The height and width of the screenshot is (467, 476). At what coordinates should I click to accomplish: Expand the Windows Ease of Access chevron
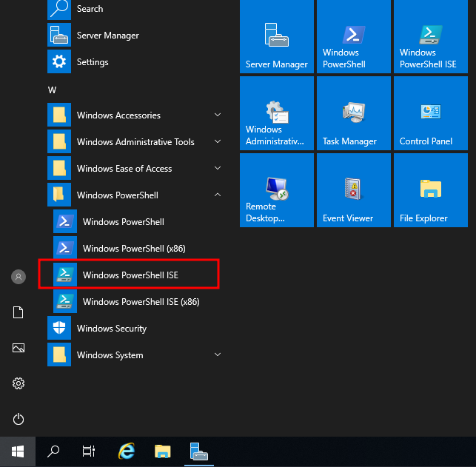coord(218,169)
